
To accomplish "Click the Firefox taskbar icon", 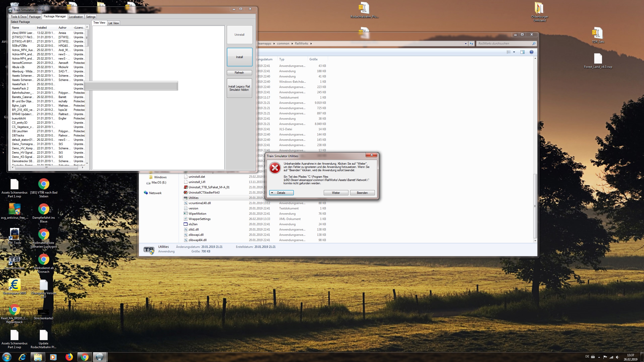I will click(69, 357).
